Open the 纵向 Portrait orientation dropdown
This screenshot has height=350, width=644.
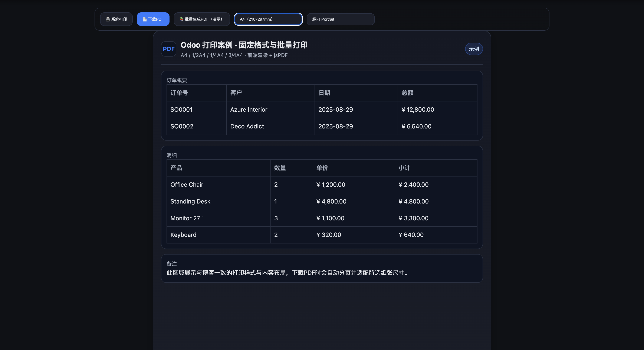[x=340, y=19]
